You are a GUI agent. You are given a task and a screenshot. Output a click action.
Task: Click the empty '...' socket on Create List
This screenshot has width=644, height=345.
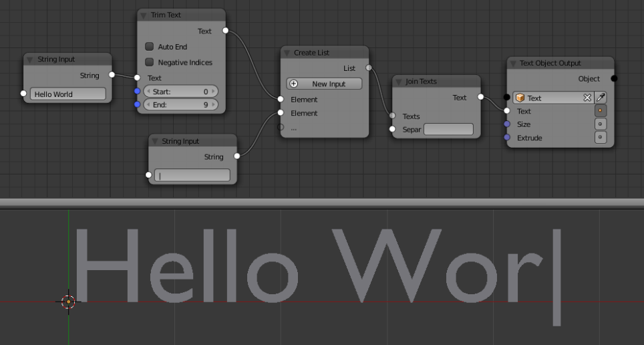tap(281, 127)
